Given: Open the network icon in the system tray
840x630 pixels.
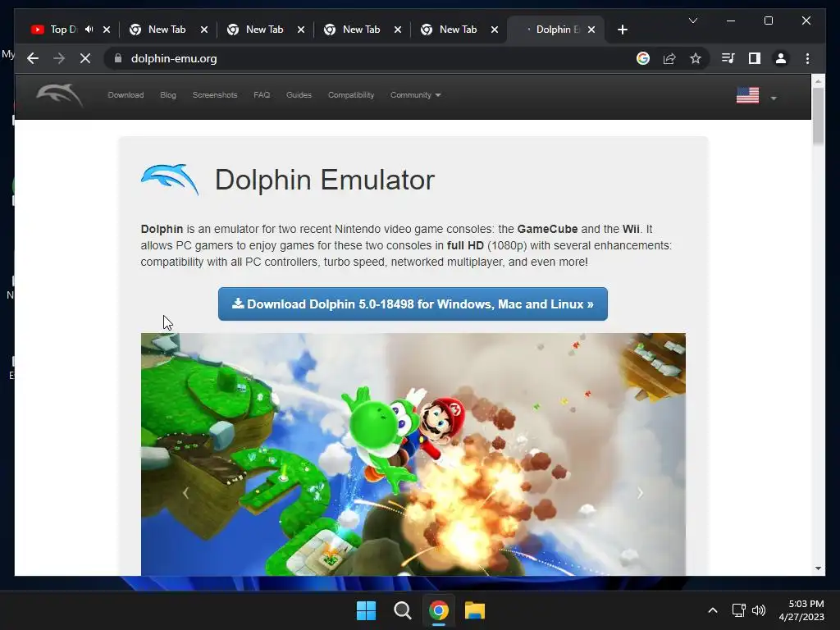Looking at the screenshot, I should [x=739, y=610].
